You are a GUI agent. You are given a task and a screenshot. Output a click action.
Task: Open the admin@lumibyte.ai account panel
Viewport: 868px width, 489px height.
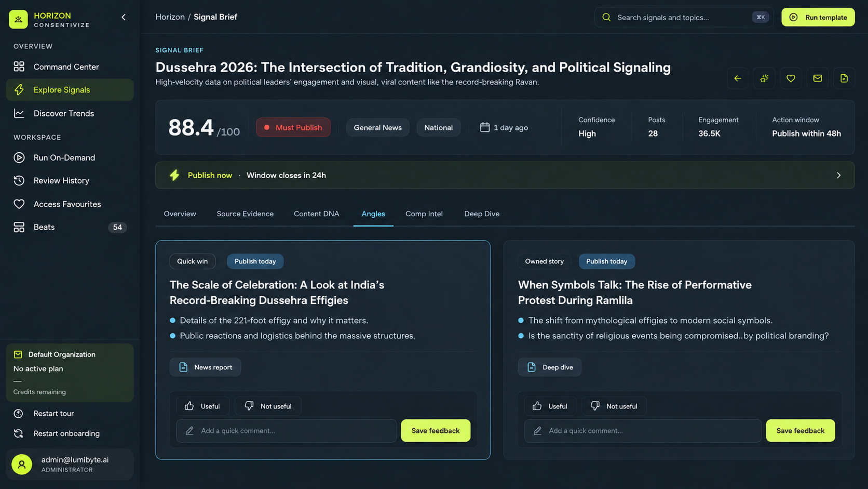click(x=70, y=464)
